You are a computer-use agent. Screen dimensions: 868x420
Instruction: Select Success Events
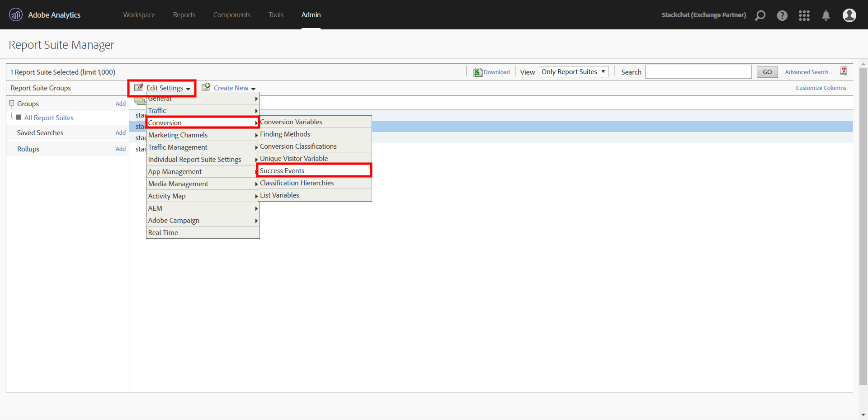coord(315,171)
